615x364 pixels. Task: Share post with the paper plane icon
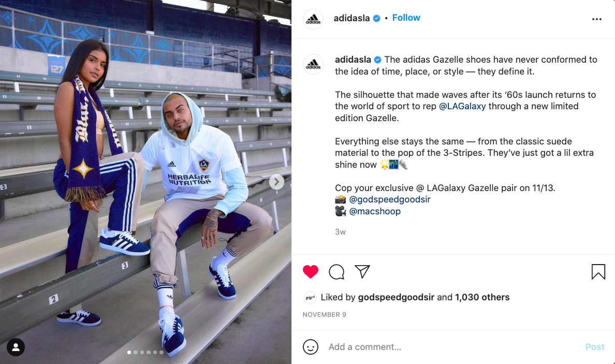coord(362,271)
